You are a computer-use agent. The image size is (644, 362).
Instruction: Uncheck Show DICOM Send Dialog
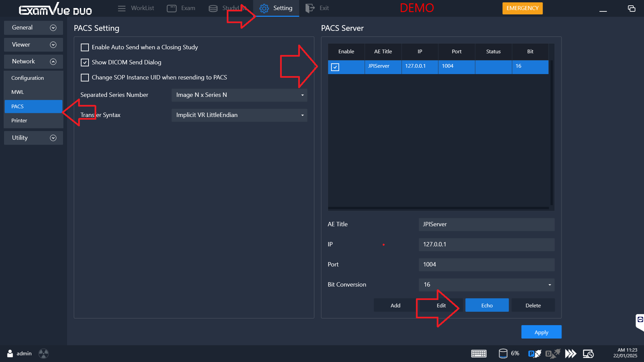click(85, 62)
